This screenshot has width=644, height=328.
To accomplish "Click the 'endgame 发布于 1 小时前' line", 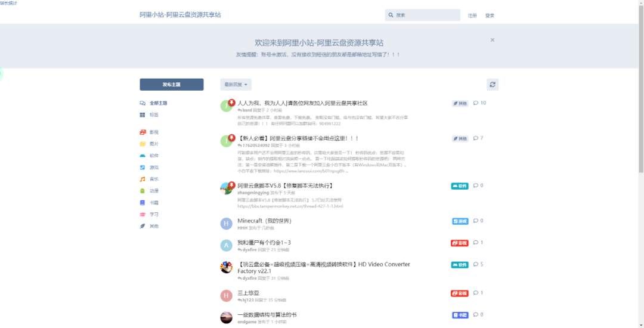I will (x=262, y=322).
